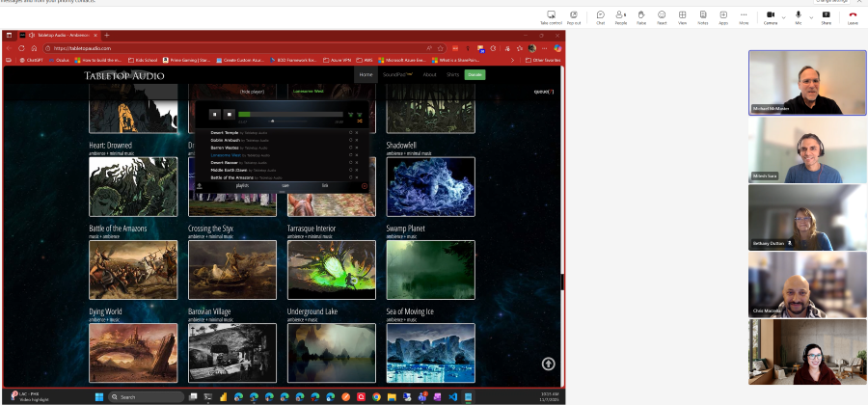
Task: Click Take control in the meeting toolbar
Action: (x=551, y=17)
